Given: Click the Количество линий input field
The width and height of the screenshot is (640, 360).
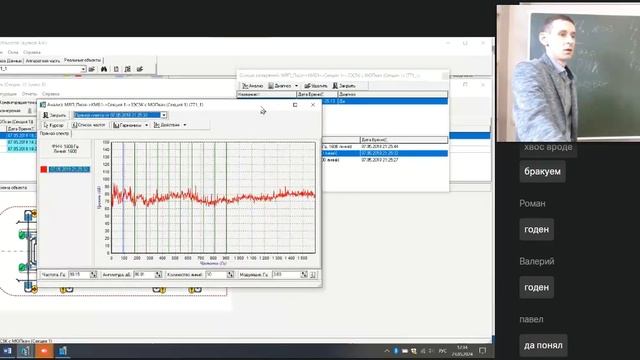Looking at the screenshot, I should click(216, 275).
